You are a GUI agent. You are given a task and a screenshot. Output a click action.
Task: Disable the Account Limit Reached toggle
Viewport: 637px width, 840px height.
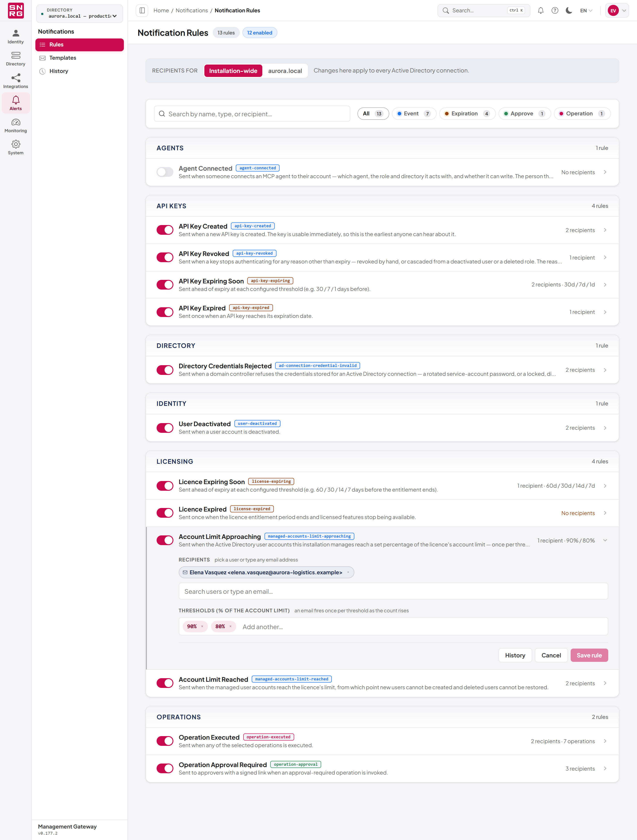(165, 683)
